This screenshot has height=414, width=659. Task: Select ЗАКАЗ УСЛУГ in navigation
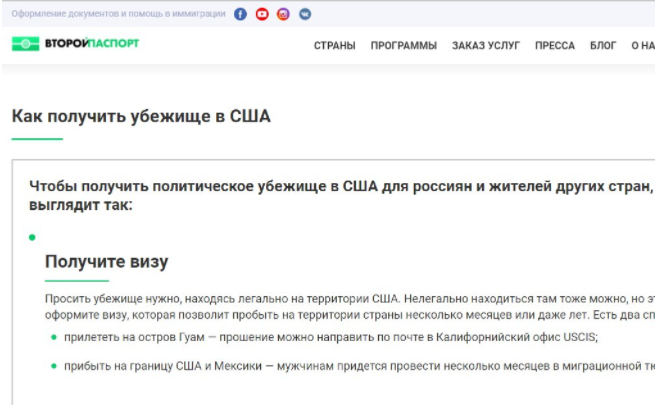(485, 46)
